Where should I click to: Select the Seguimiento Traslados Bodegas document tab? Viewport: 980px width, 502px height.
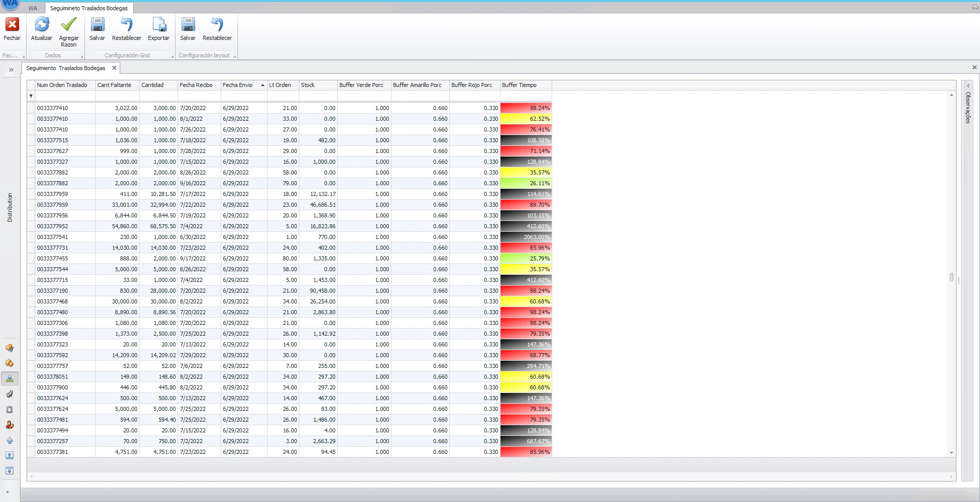tap(68, 68)
